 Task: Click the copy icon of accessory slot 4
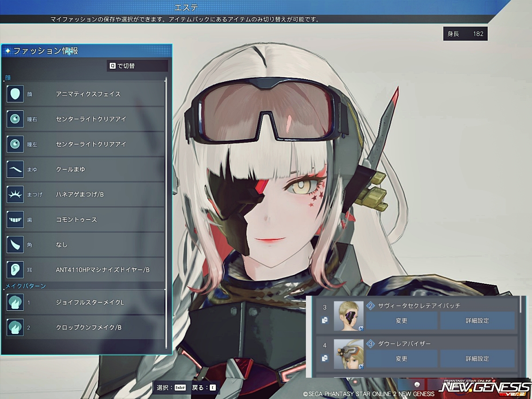[325, 357]
